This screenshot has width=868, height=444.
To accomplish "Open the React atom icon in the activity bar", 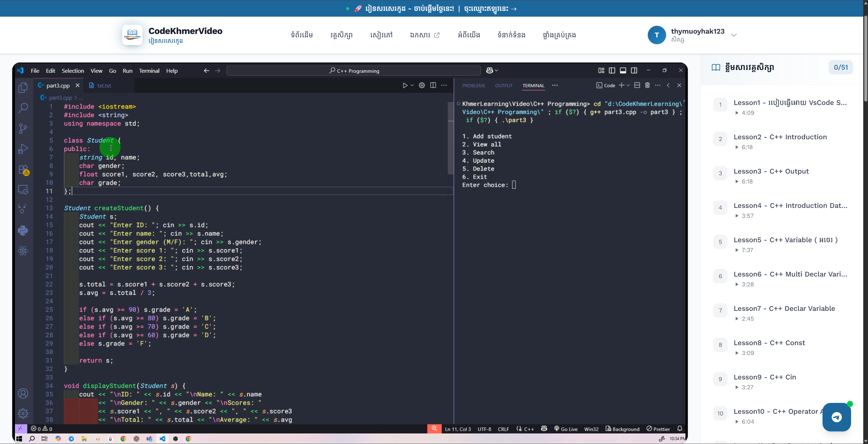I will [x=23, y=251].
